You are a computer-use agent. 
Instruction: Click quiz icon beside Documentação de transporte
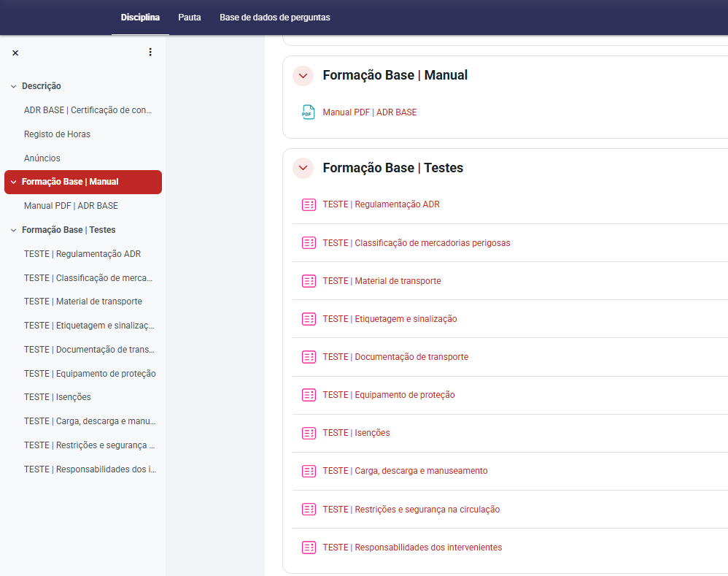pos(309,357)
